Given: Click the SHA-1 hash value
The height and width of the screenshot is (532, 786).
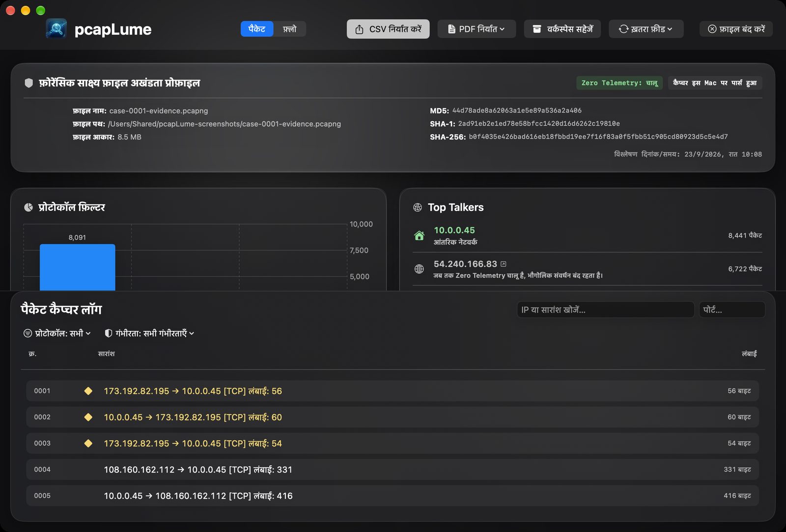Looking at the screenshot, I should pos(539,123).
